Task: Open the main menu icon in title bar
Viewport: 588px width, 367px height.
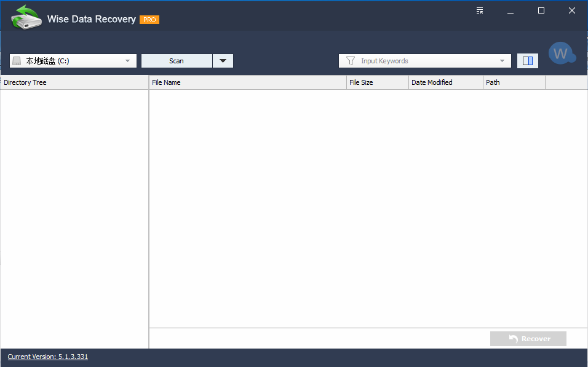Action: [480, 10]
